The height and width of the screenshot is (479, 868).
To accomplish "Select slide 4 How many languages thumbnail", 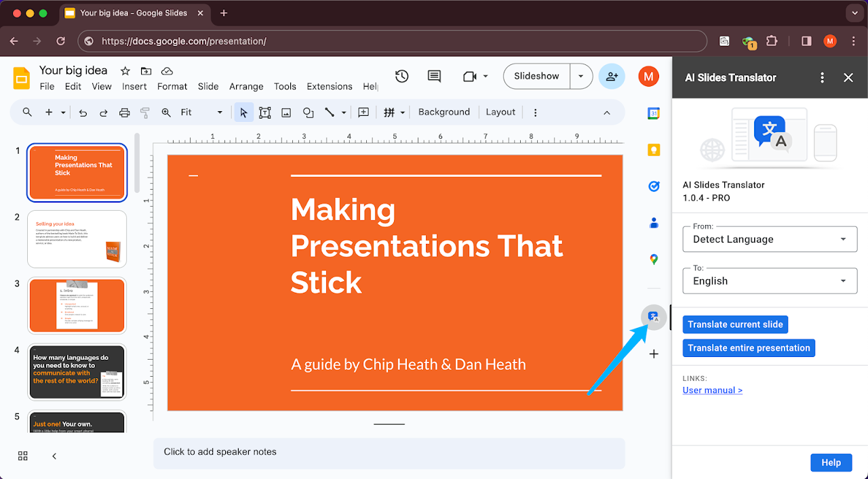I will coord(77,373).
